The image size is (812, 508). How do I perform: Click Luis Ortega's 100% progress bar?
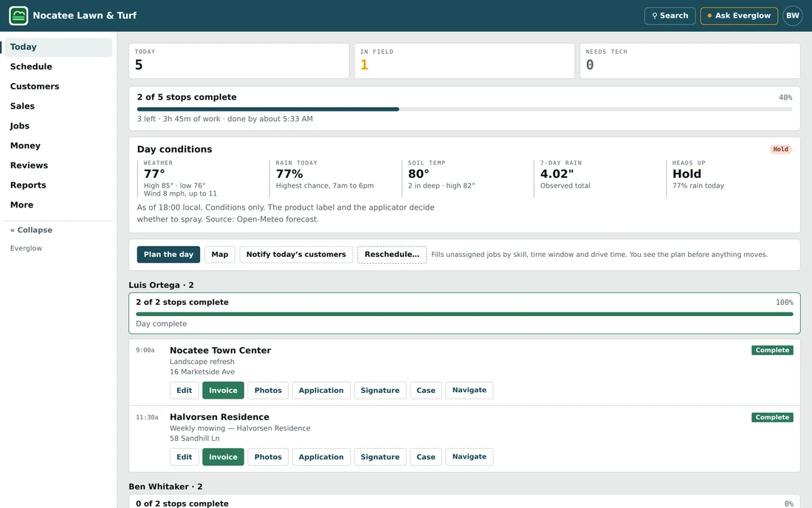(x=464, y=314)
